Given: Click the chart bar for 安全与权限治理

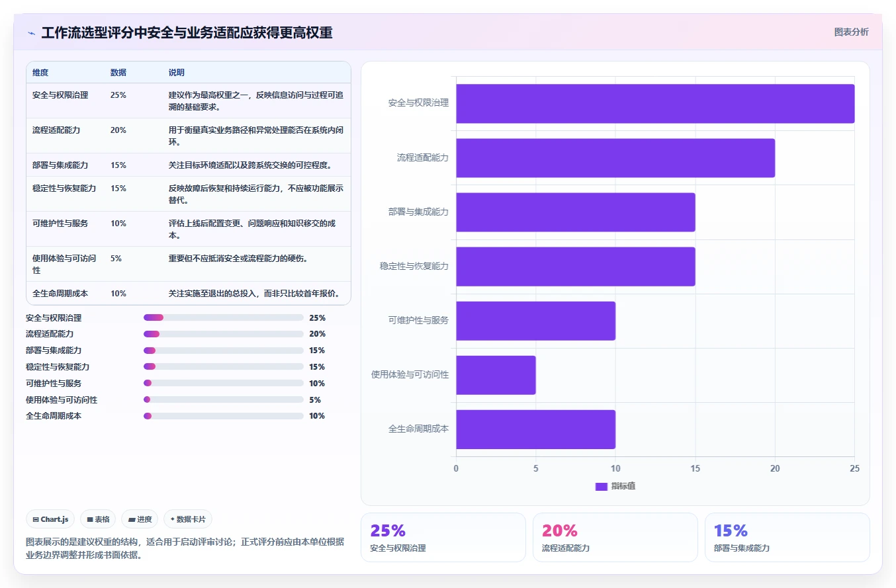Looking at the screenshot, I should tap(655, 104).
